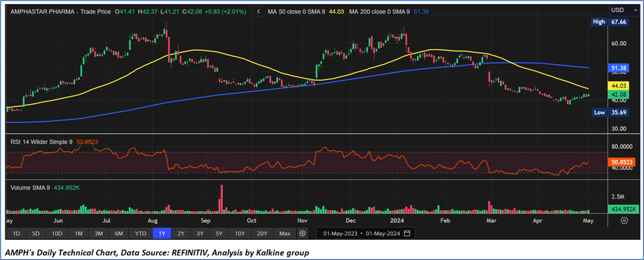Click the green 434.952K volume tag
This screenshot has width=644, height=260.
click(x=623, y=209)
